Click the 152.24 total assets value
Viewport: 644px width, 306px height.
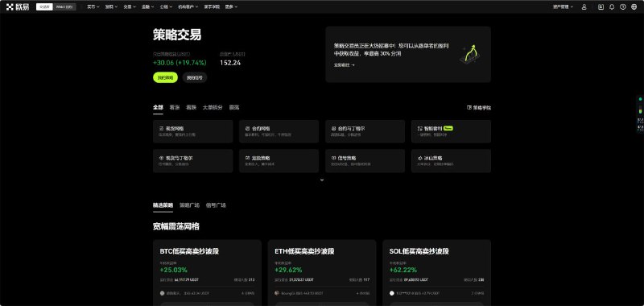pos(230,63)
